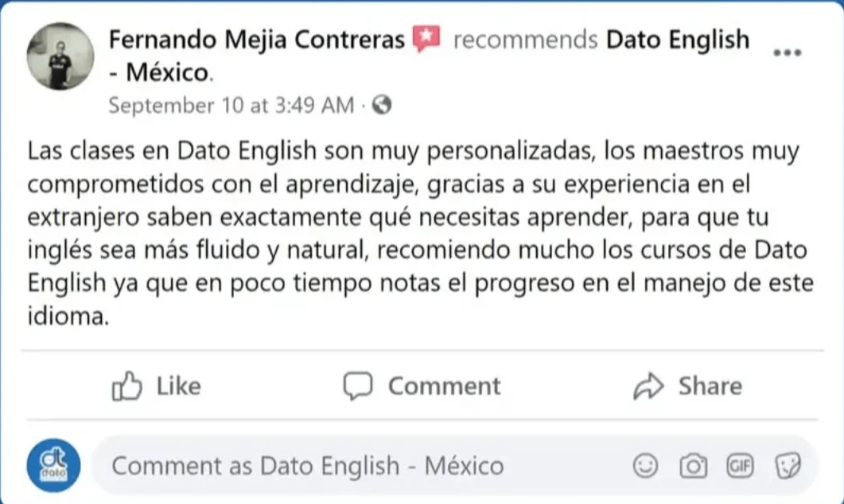Click the globe public privacy icon
Screen dimensions: 844x504
(x=382, y=105)
